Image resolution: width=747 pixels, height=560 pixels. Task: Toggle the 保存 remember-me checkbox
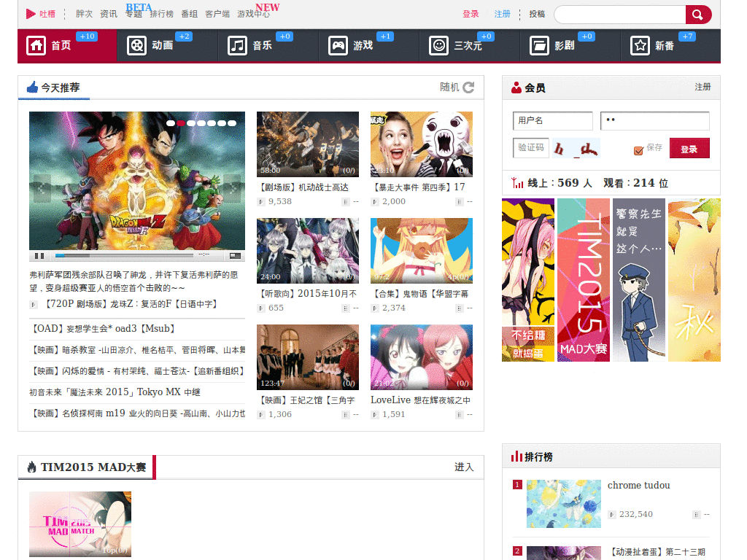(x=638, y=150)
